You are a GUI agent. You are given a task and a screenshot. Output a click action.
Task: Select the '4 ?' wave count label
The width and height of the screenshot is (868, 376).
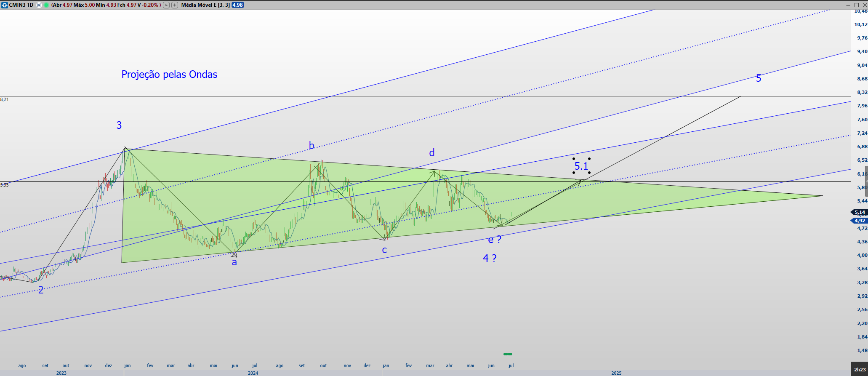(490, 258)
